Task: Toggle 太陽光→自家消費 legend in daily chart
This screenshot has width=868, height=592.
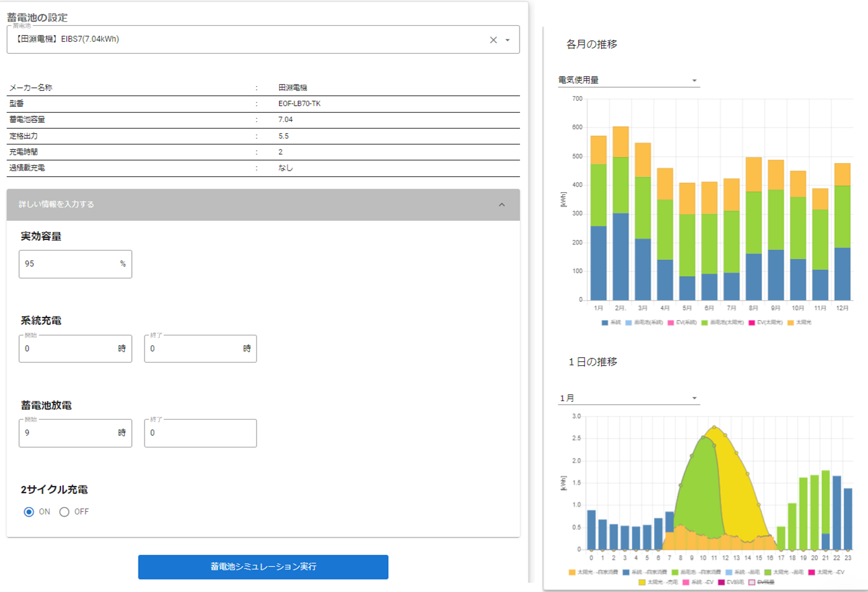Action: pos(593,572)
